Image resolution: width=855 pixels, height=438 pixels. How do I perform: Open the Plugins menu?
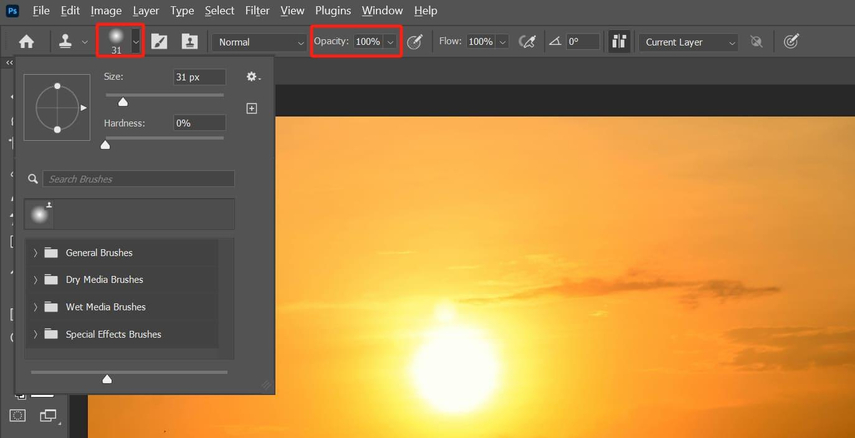pos(332,11)
